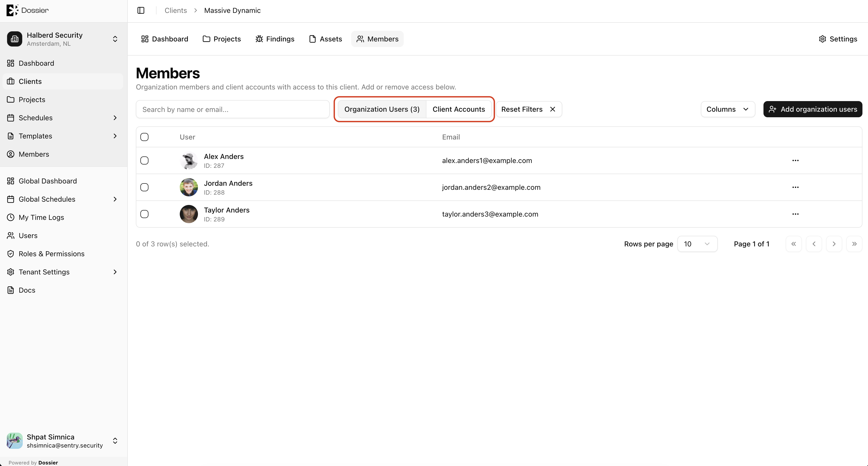
Task: Check the Jordan Anders row checkbox
Action: (144, 187)
